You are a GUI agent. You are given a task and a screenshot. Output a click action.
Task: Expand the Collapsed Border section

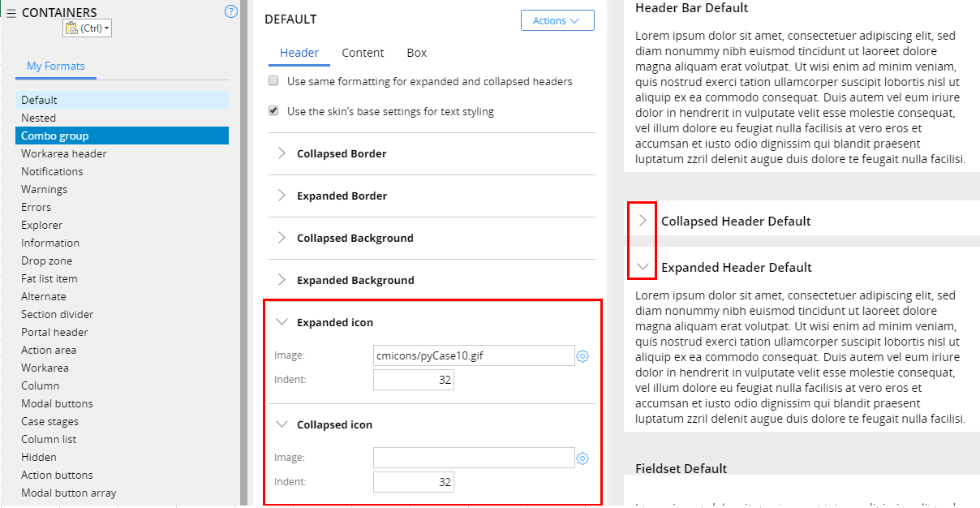282,153
